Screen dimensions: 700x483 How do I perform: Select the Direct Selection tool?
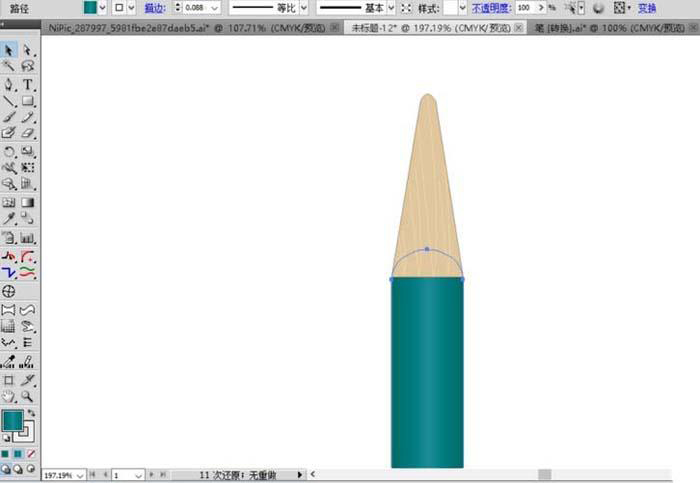[28, 50]
